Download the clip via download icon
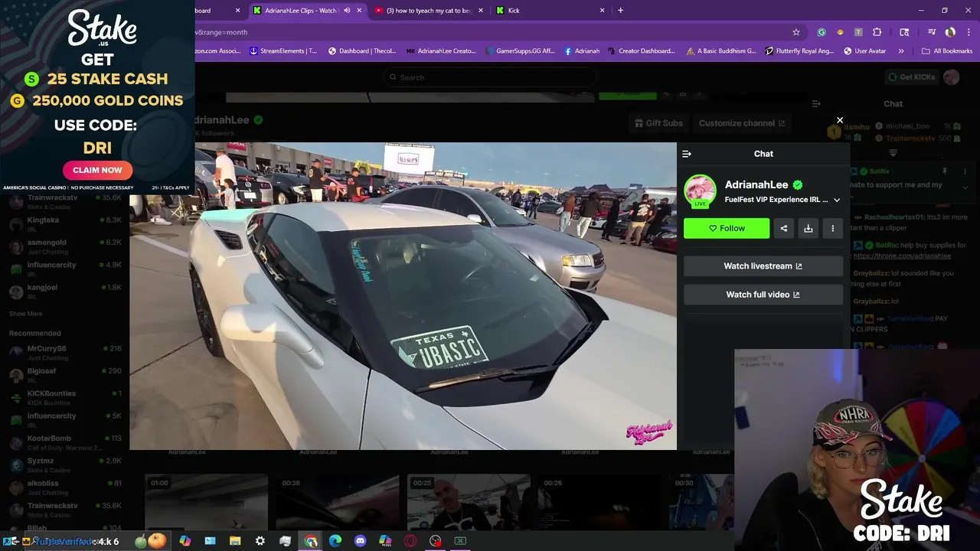This screenshot has width=980, height=551. (x=808, y=228)
